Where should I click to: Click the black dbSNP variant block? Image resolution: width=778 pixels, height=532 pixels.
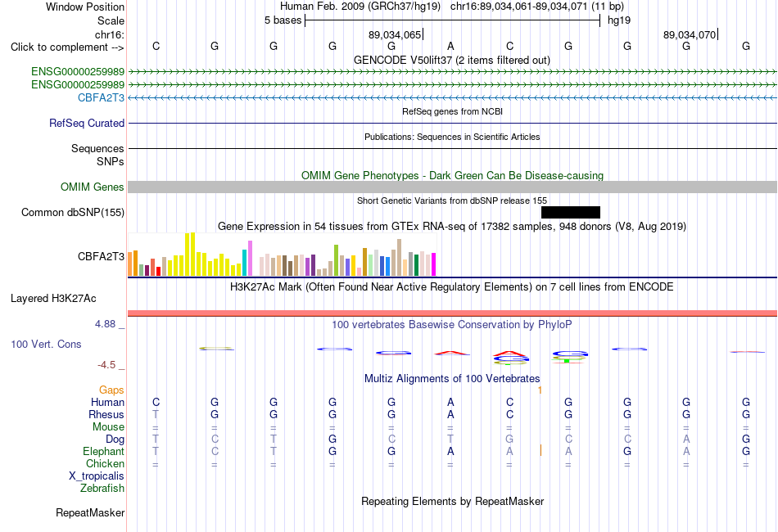click(571, 212)
